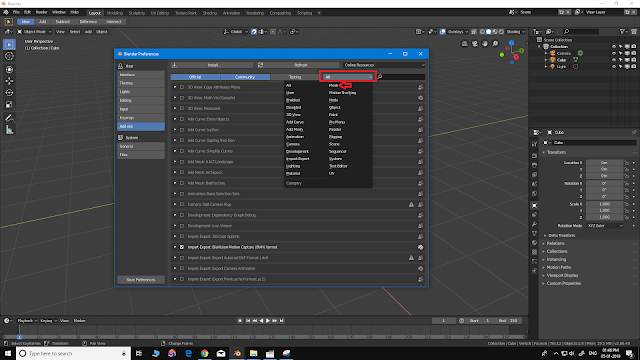Viewport: 640px width, 360px height.
Task: Play the animation forward
Action: click(268, 321)
